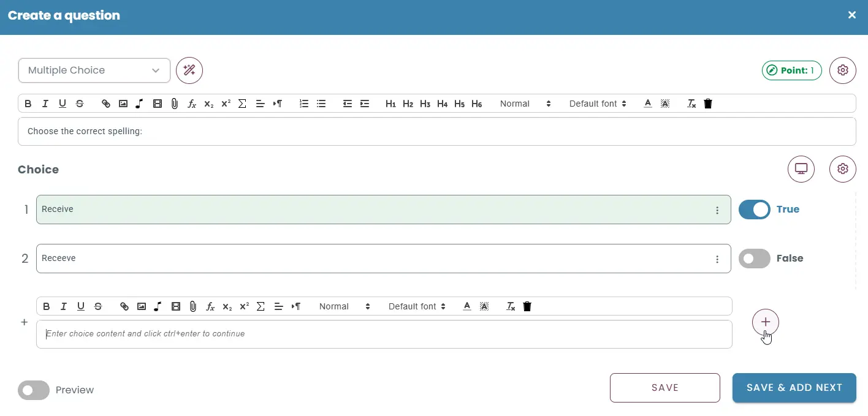Clear formatting with the Tx icon
This screenshot has width=868, height=416.
tap(691, 104)
